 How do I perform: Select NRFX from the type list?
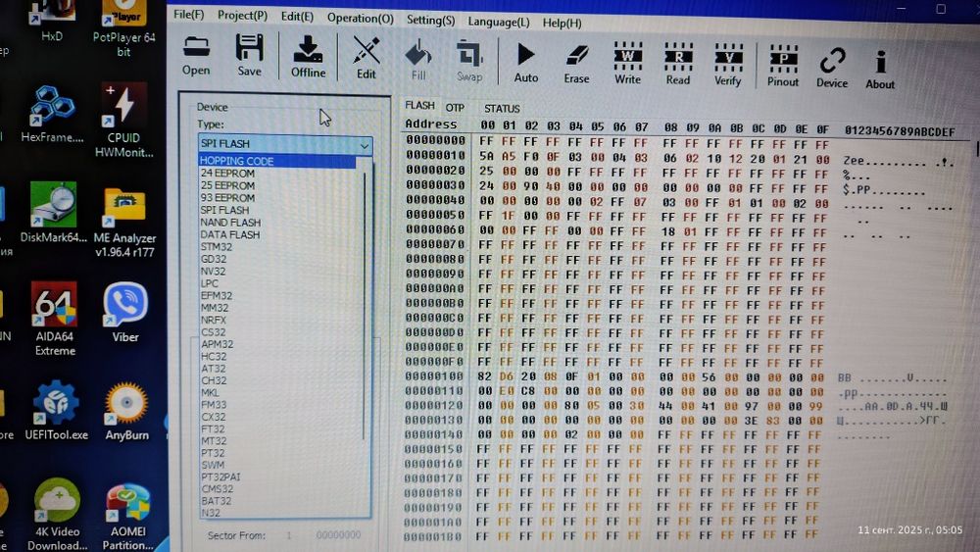pyautogui.click(x=214, y=320)
